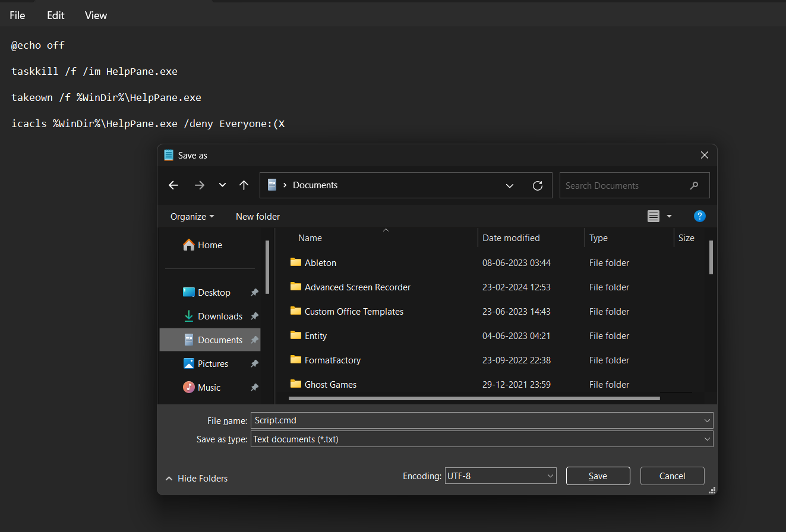
Task: Unpin Documents from quick access
Action: [254, 340]
